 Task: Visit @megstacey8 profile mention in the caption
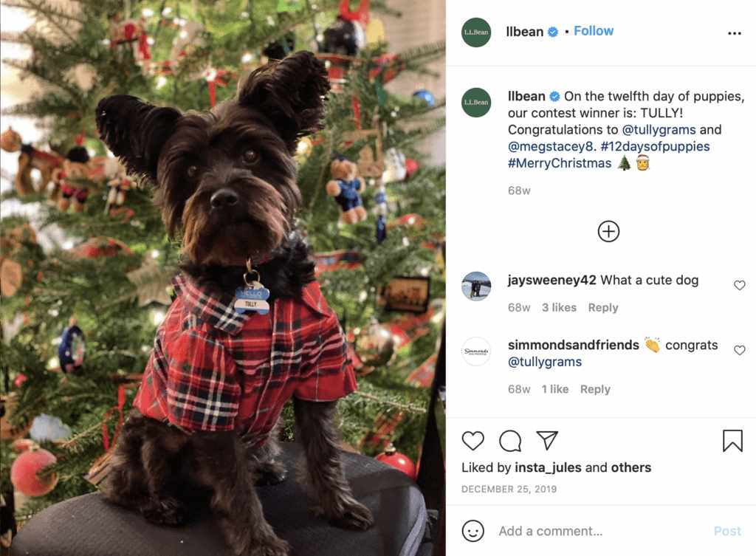(552, 146)
